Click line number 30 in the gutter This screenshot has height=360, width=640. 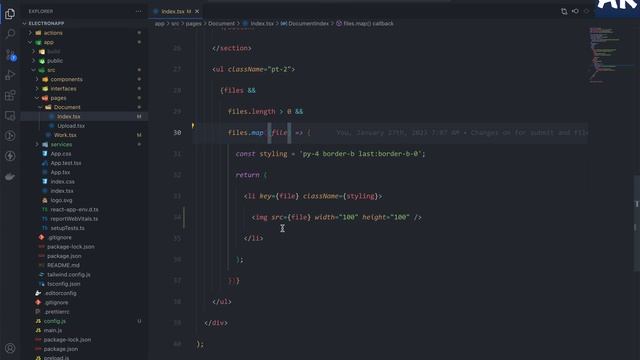coord(177,133)
